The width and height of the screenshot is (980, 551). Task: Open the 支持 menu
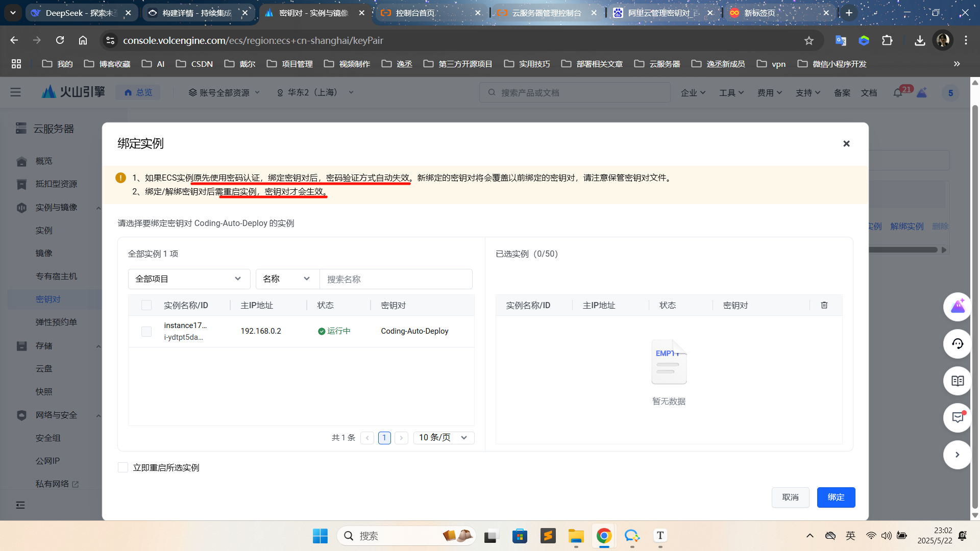(808, 92)
